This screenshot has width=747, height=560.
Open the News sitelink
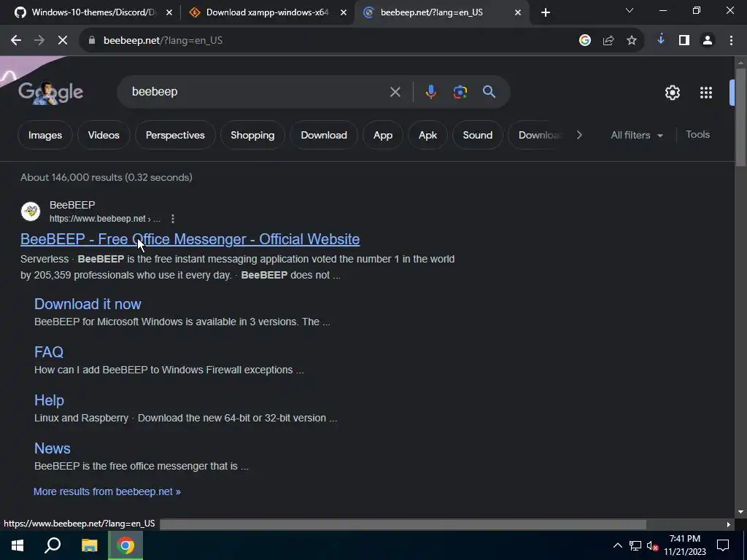53,448
